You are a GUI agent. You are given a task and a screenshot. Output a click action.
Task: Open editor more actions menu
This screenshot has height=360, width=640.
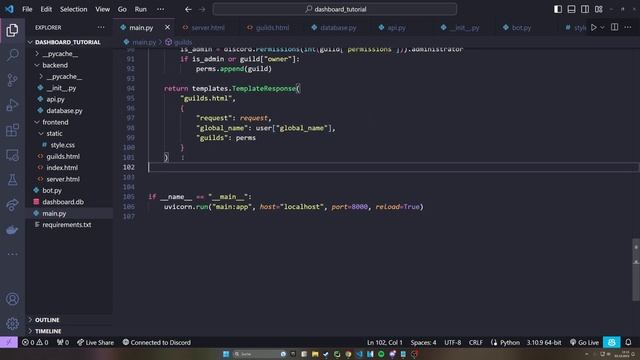pos(628,27)
